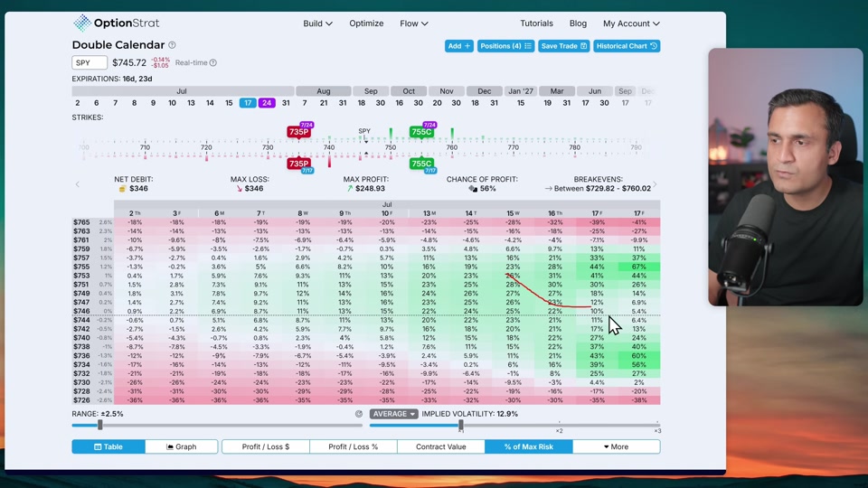Click the $765 price row label
This screenshot has height=488, width=868.
tap(81, 222)
